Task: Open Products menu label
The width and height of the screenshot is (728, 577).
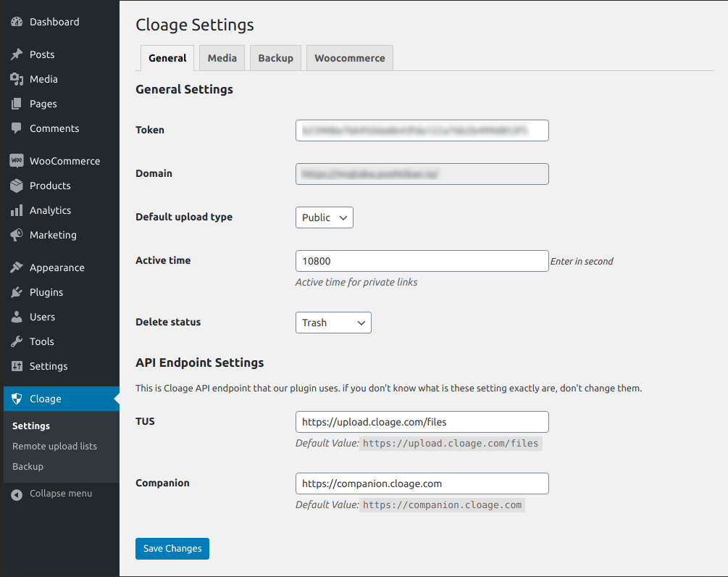Action: coord(50,186)
